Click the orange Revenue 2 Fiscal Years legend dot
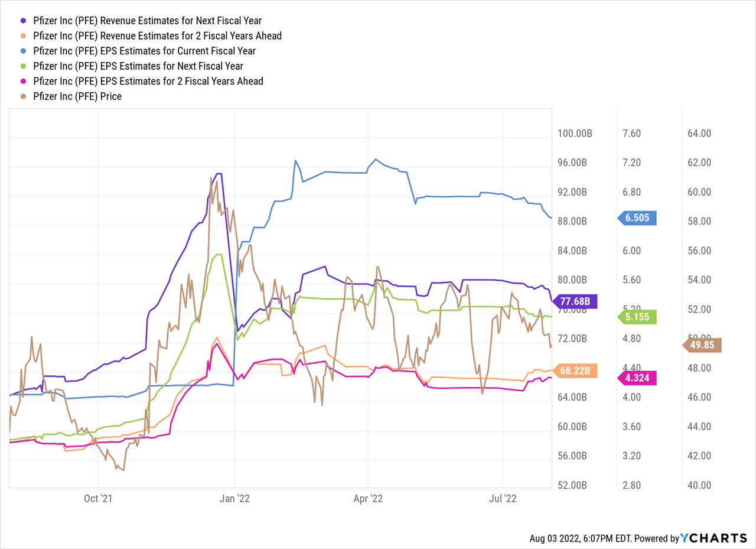 point(22,36)
